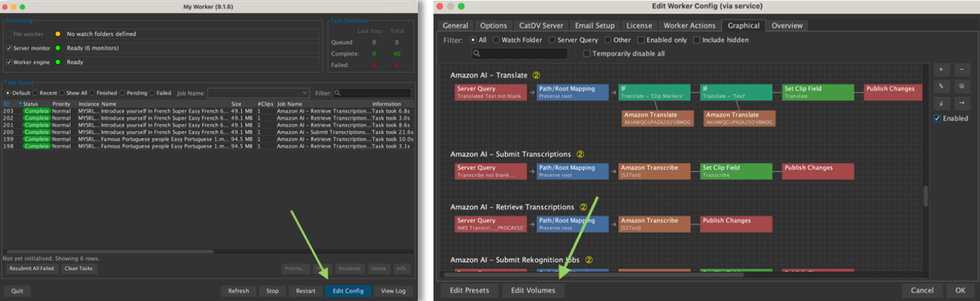Open IF Translate 'Clip Markers' node
This screenshot has width=980, height=301.
654,92
